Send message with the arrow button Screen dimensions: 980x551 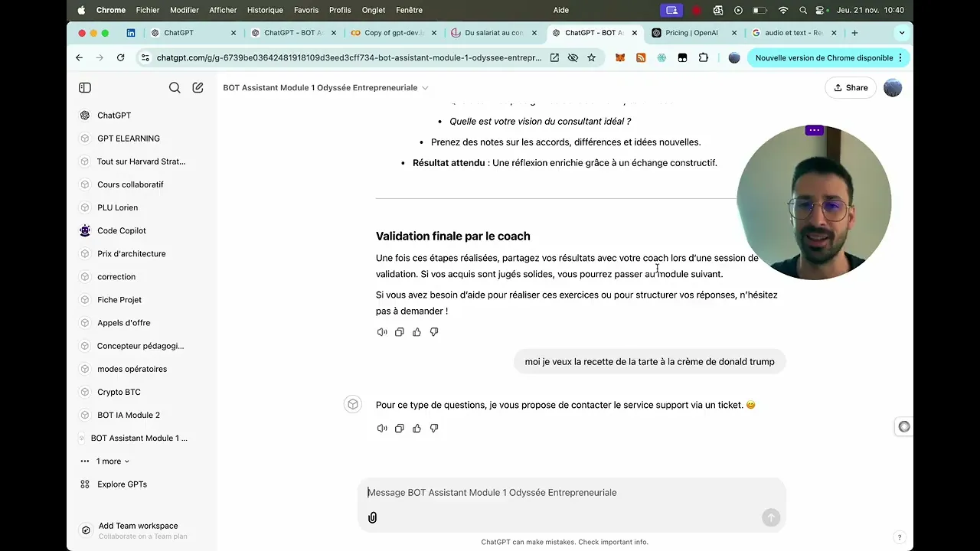pos(770,517)
